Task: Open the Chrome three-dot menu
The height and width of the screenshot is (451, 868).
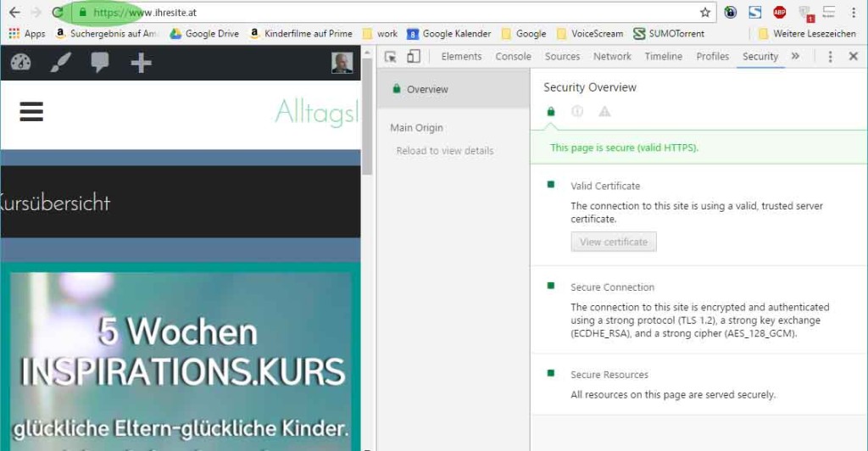Action: pos(853,12)
